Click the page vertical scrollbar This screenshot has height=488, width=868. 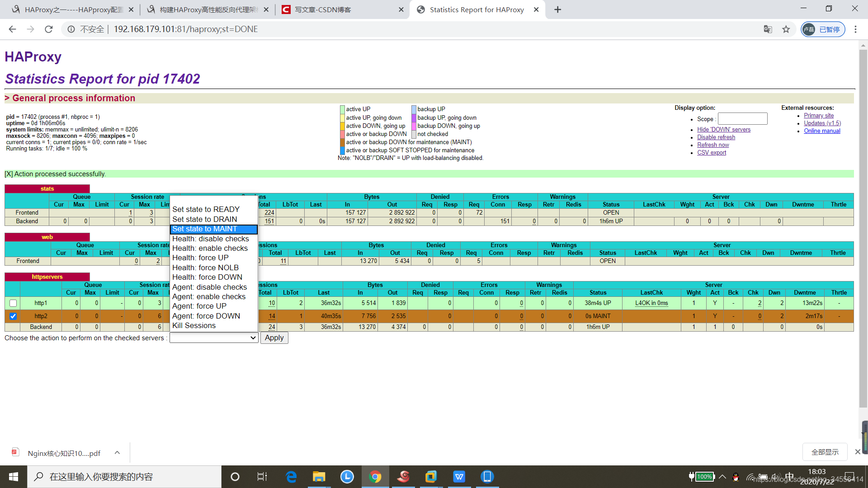(x=863, y=226)
